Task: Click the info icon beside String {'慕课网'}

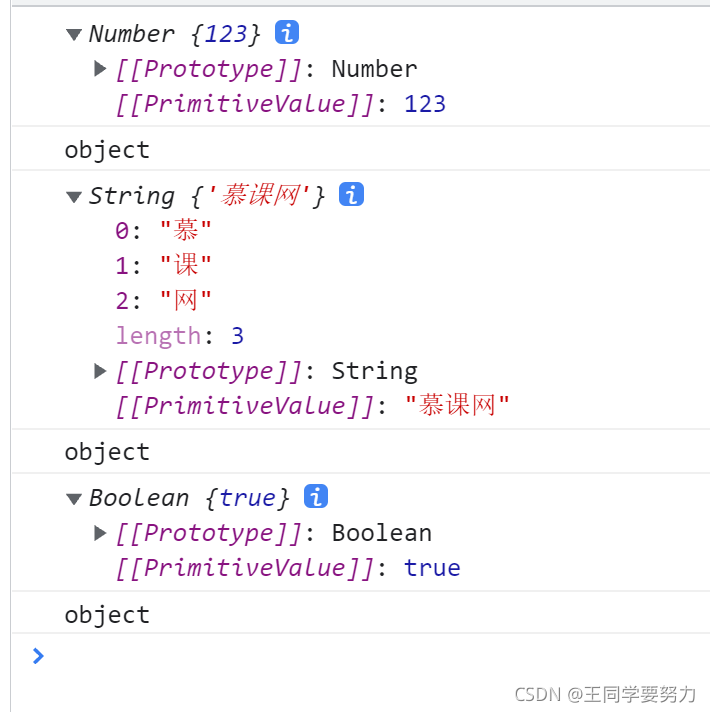Action: [x=351, y=195]
